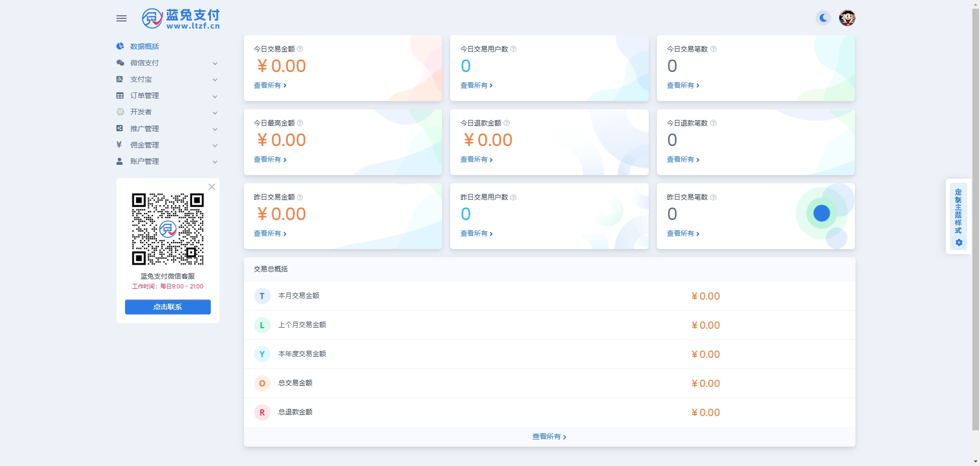The image size is (980, 466).
Task: Click the gear icon on the theme panel
Action: click(959, 243)
